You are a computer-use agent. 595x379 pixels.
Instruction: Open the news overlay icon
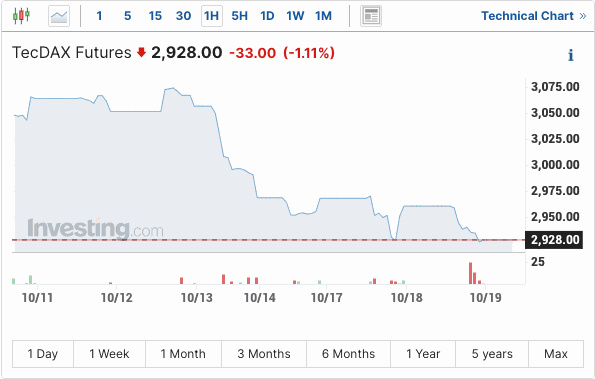click(371, 16)
